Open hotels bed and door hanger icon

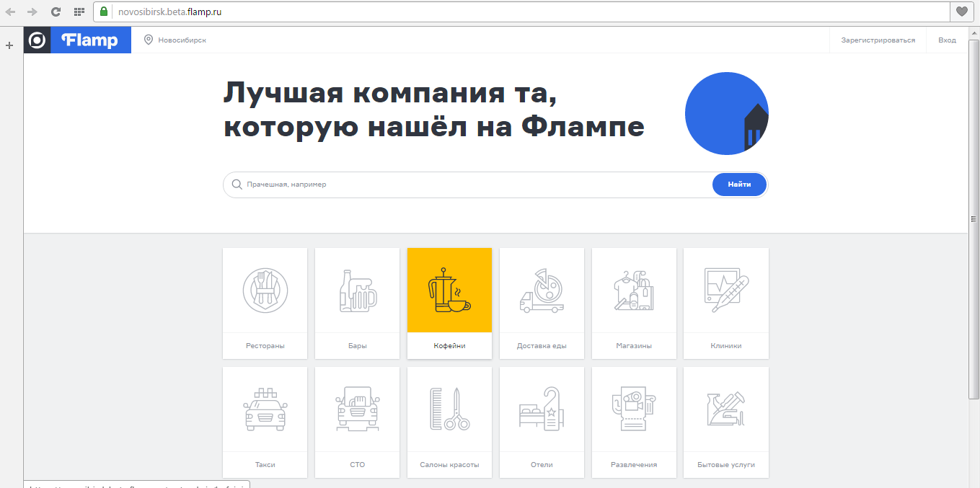542,409
